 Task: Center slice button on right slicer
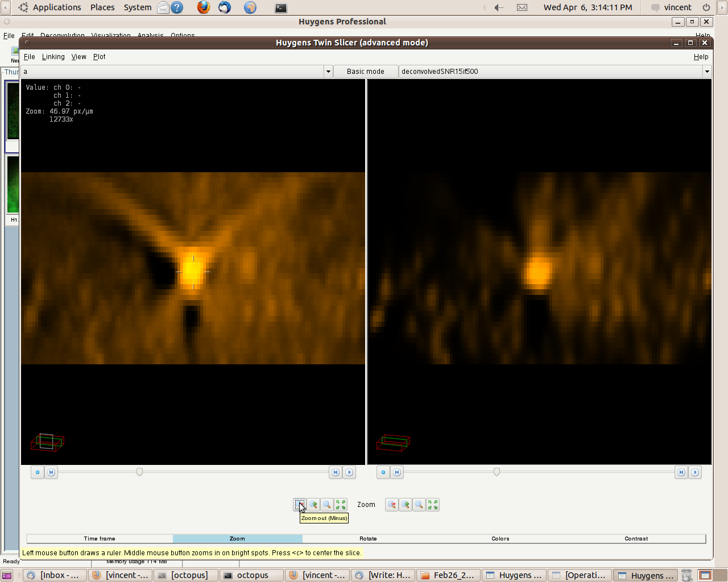383,472
